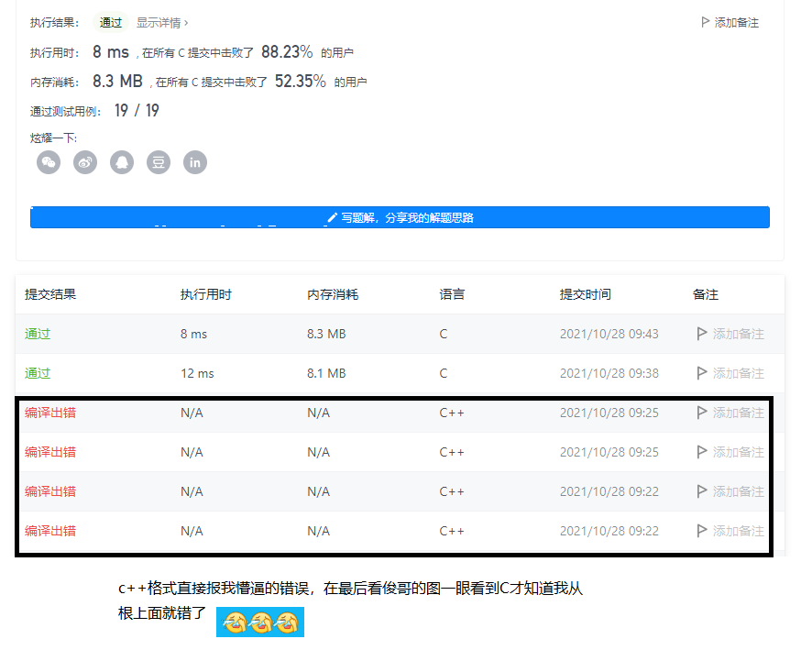Click flag icon in last 09:22 row

tap(702, 531)
